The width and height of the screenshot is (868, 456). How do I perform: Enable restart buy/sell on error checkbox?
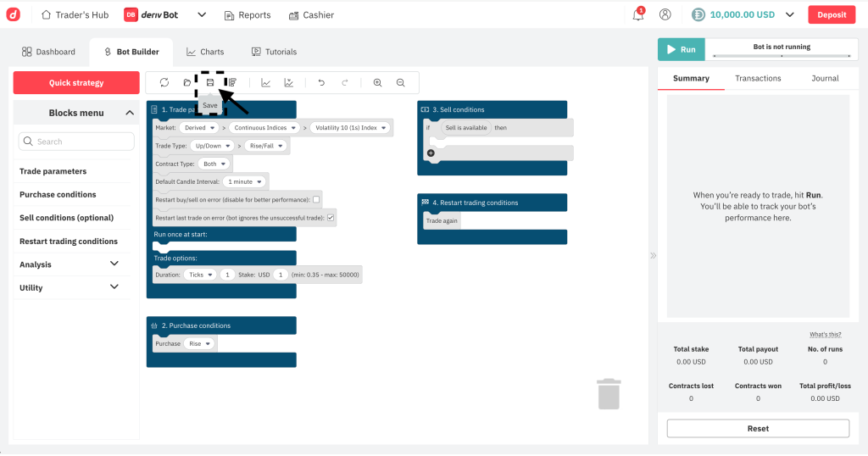[x=316, y=199]
